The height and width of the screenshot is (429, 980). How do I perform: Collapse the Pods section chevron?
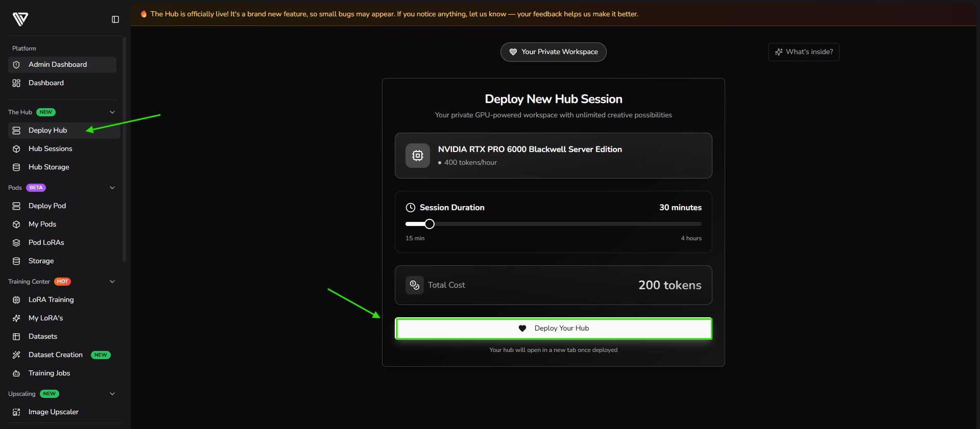point(112,188)
